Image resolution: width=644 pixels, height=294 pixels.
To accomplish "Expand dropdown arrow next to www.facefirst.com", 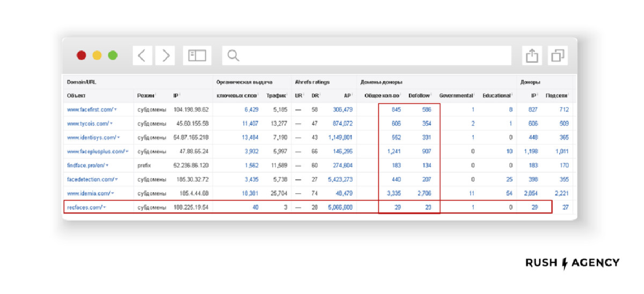I will tap(116, 110).
